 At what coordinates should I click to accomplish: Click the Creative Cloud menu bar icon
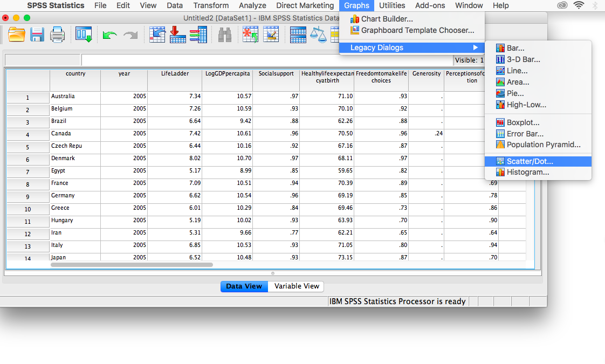tap(562, 5)
